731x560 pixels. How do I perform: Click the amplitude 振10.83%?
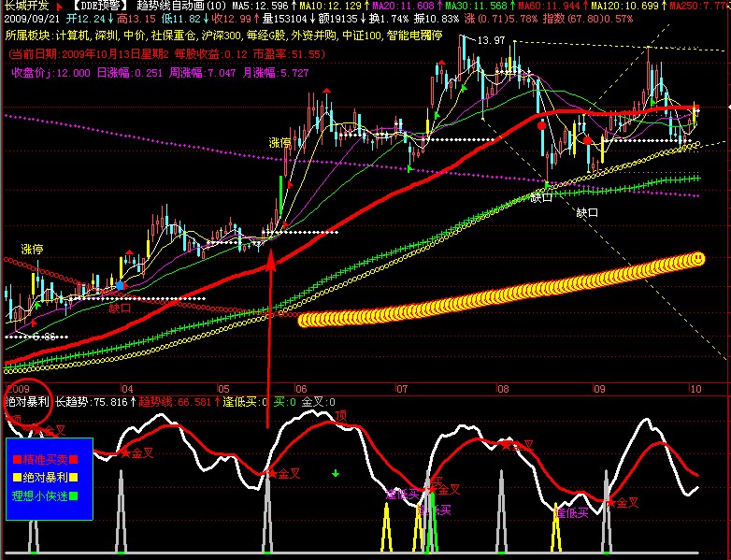pyautogui.click(x=437, y=19)
